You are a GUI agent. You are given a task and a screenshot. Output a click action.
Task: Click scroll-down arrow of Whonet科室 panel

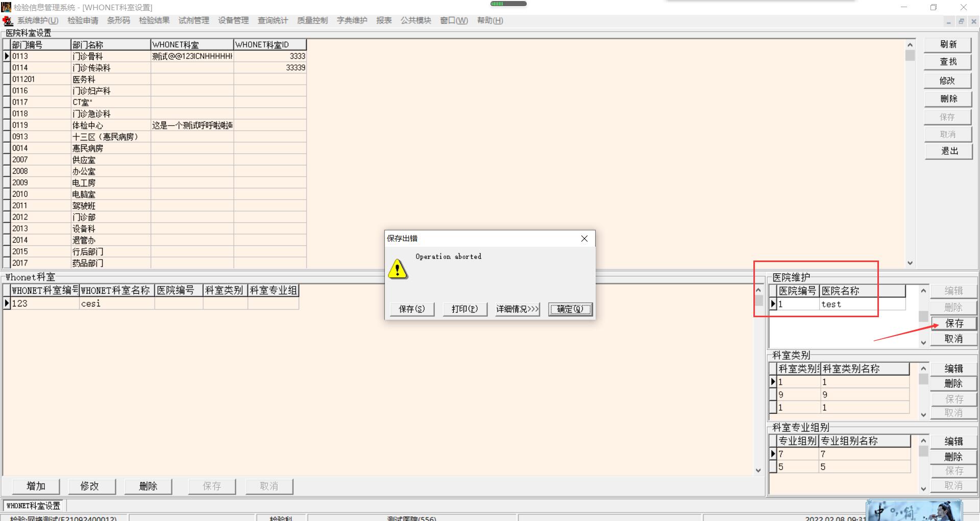[x=758, y=470]
